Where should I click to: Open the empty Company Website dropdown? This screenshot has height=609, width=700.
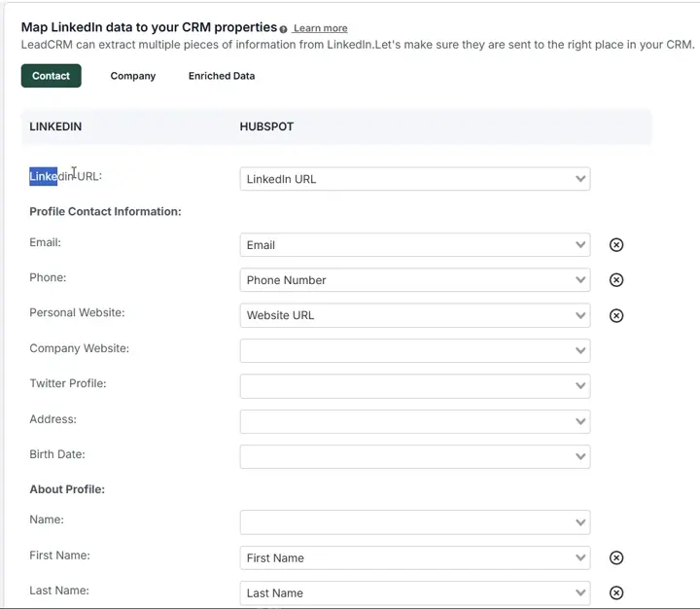point(415,351)
